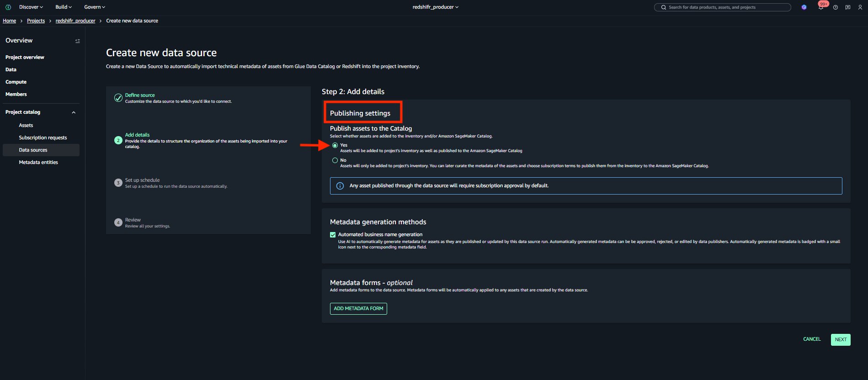Image resolution: width=868 pixels, height=380 pixels.
Task: Open Metadata entities in sidebar
Action: (x=38, y=163)
